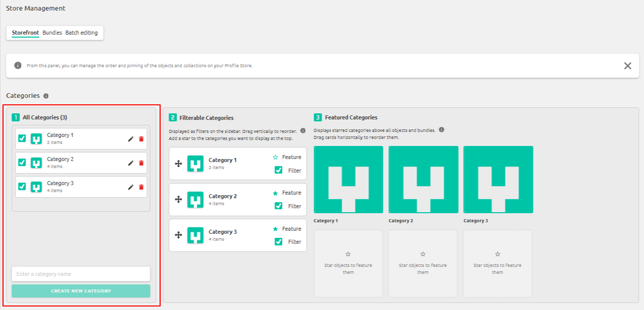This screenshot has width=644, height=310.
Task: Unstar Category 2 with the Feature toggle
Action: click(275, 193)
